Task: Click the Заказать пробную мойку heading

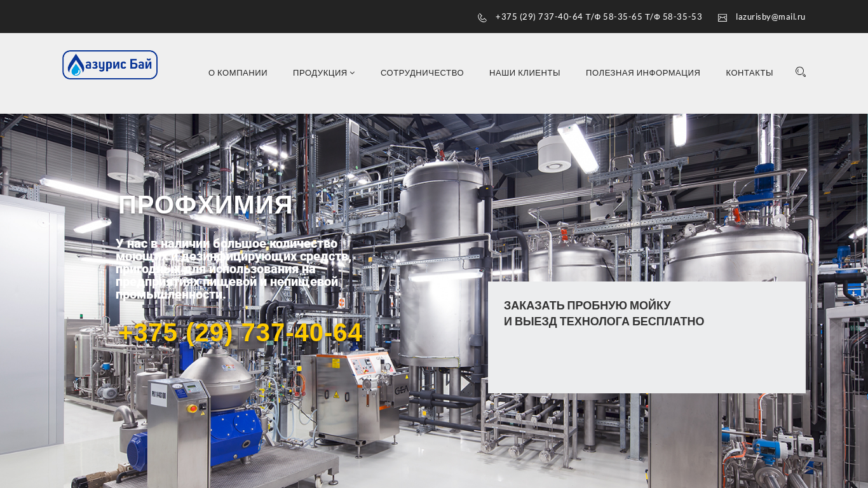Action: [604, 314]
